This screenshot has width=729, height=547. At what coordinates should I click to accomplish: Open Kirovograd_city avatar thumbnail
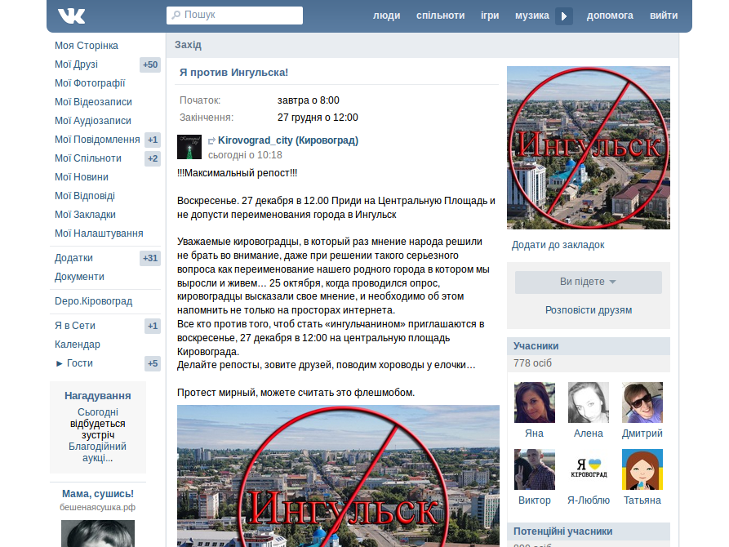(189, 147)
